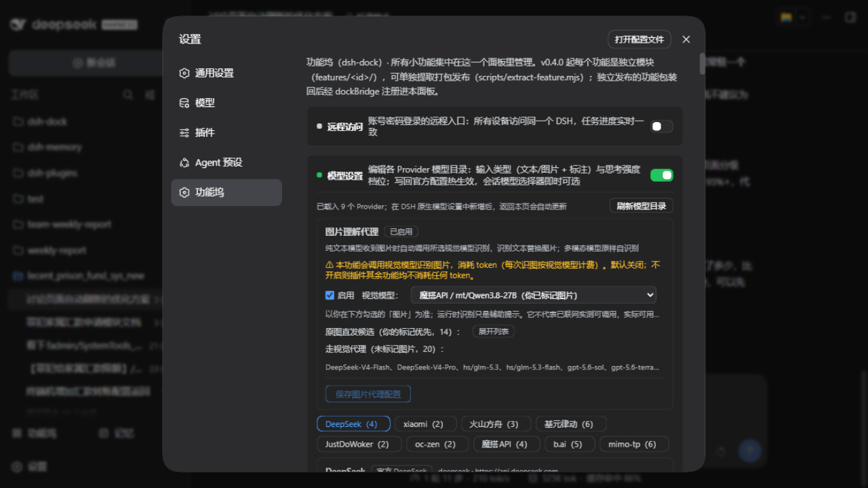The image size is (868, 488).
Task: Select the JustDoWoker (2) provider tab
Action: click(x=359, y=444)
